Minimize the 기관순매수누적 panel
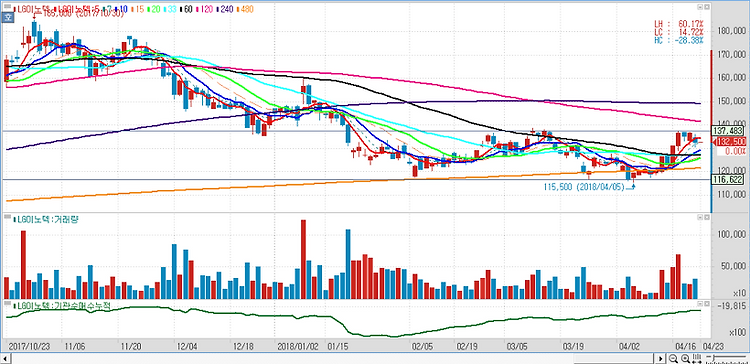This screenshot has height=364, width=750. point(700,304)
